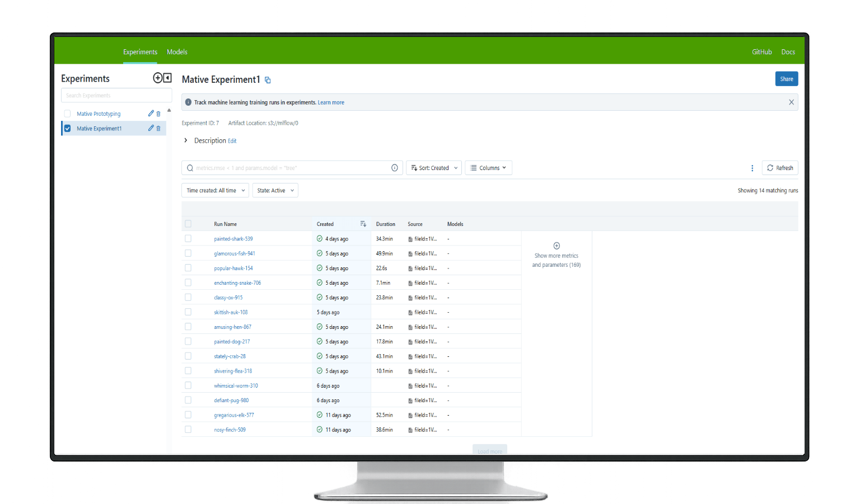Select all runs via the header checkbox

[x=188, y=223]
